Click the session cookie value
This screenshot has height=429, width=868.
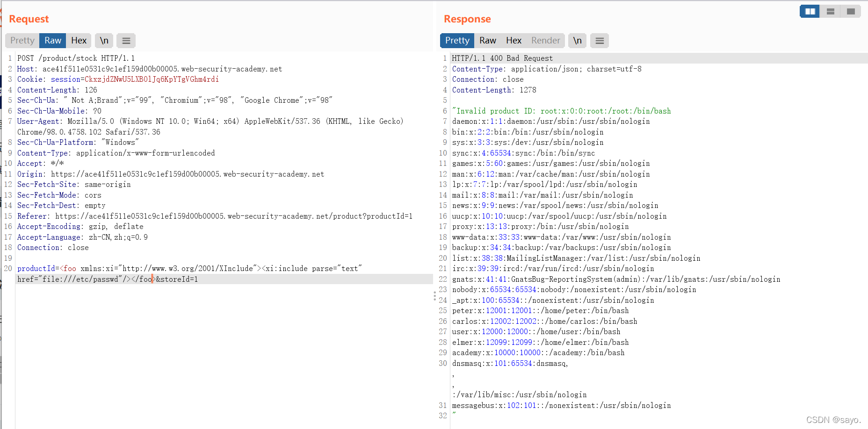[152, 79]
